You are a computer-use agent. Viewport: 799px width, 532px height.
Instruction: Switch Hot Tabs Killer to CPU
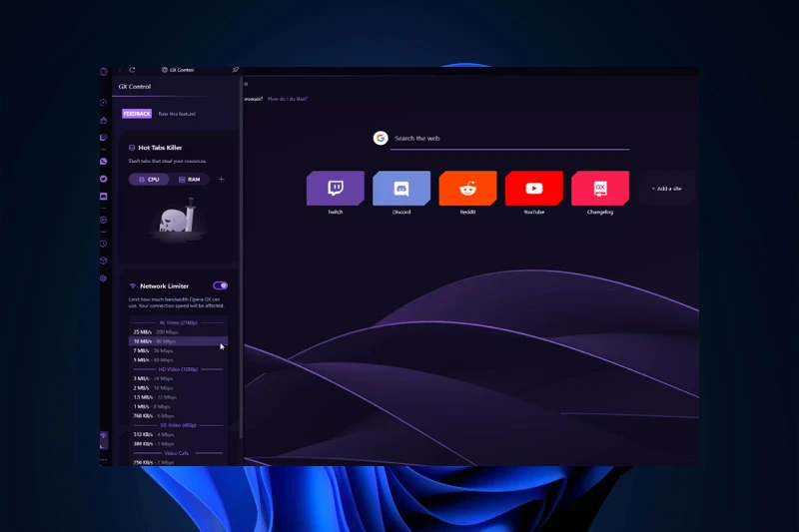[149, 180]
